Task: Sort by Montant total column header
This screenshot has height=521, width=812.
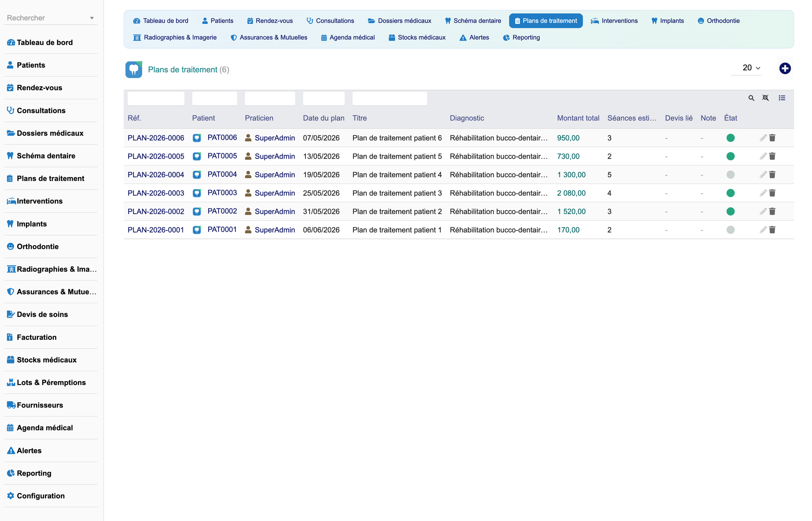Action: tap(578, 118)
